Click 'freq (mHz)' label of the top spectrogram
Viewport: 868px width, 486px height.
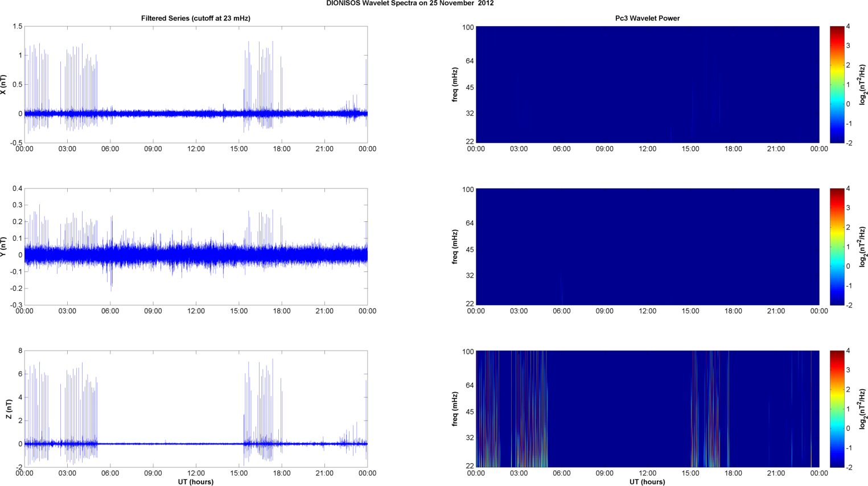tap(455, 85)
